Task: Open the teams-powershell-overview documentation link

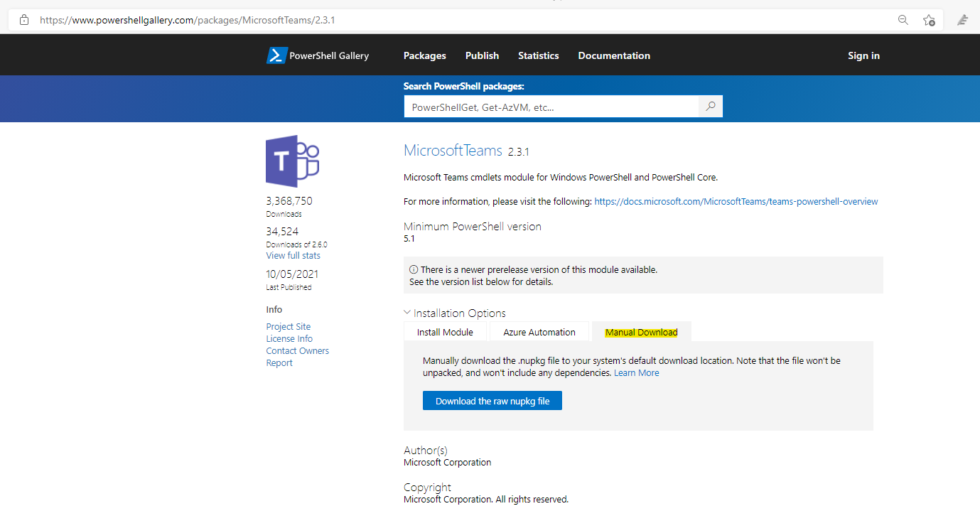Action: [736, 201]
